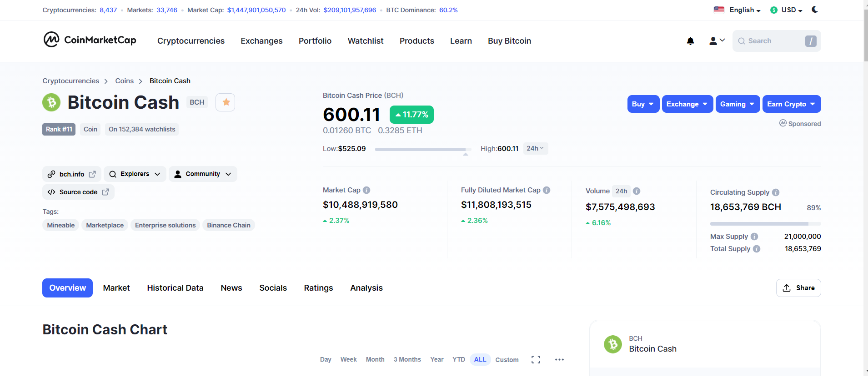Set chart range to YTD
The width and height of the screenshot is (868, 378).
(459, 360)
